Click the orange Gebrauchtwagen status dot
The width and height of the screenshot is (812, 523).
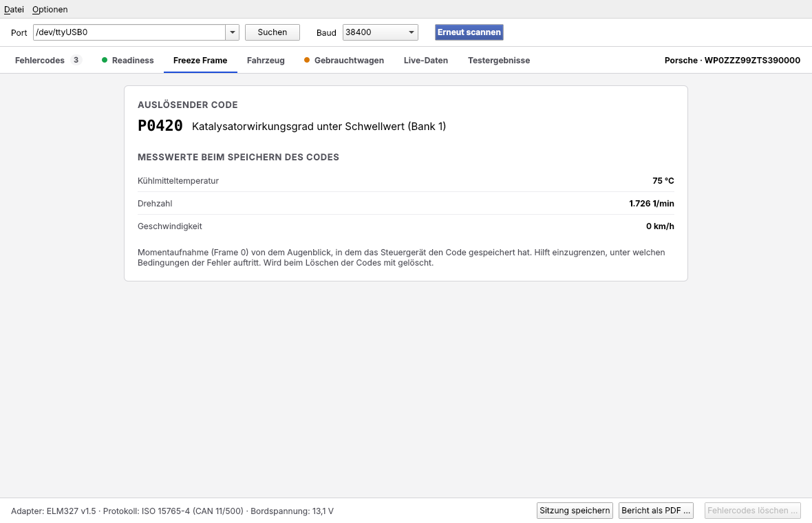[x=307, y=60]
